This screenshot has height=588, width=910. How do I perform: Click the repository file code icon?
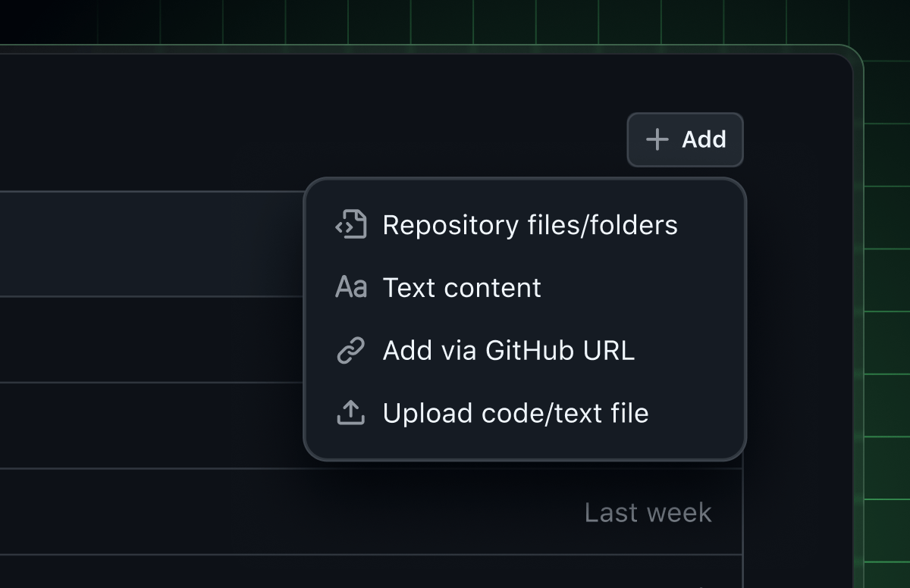[351, 225]
